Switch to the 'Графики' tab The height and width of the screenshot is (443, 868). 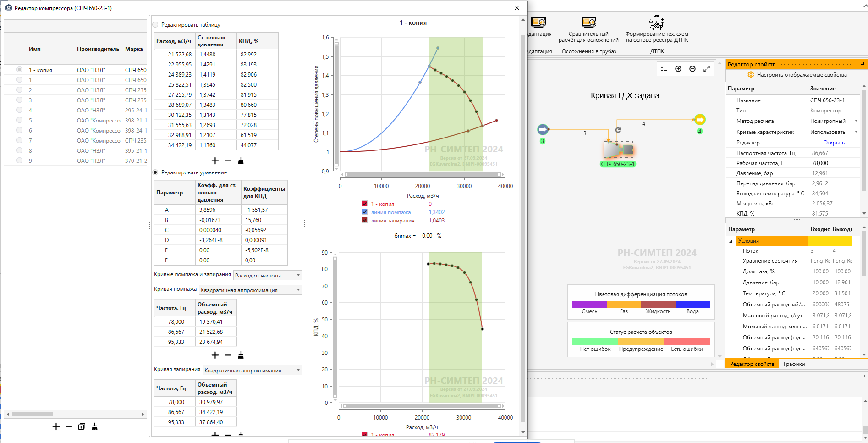pos(794,364)
